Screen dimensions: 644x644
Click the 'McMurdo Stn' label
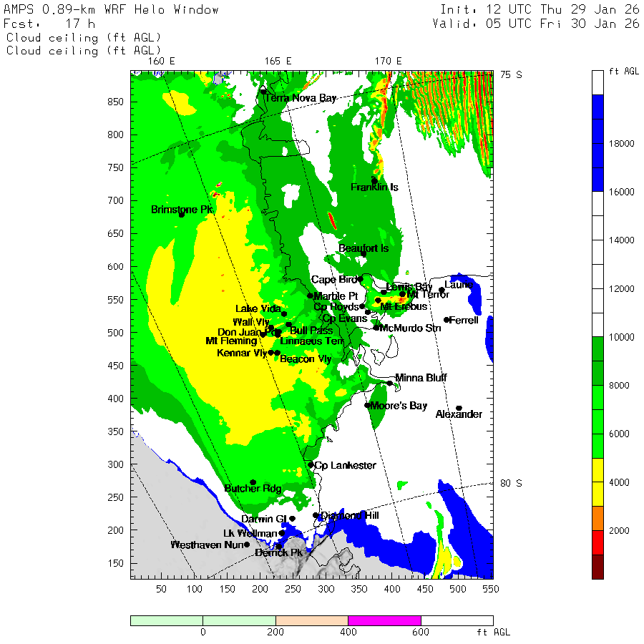point(410,328)
